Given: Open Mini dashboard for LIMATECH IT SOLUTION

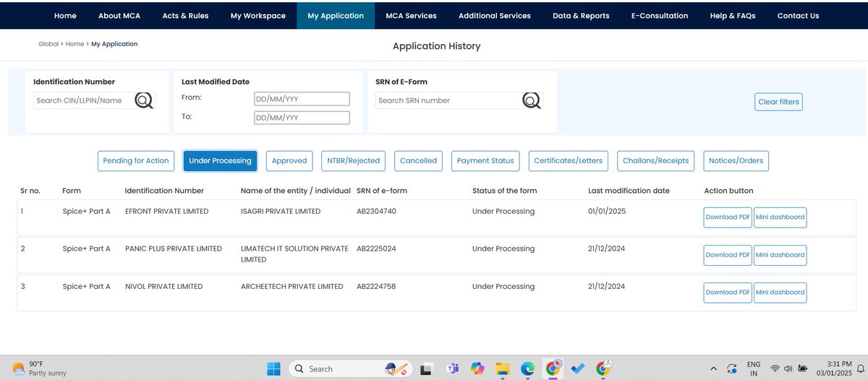Looking at the screenshot, I should pos(780,255).
